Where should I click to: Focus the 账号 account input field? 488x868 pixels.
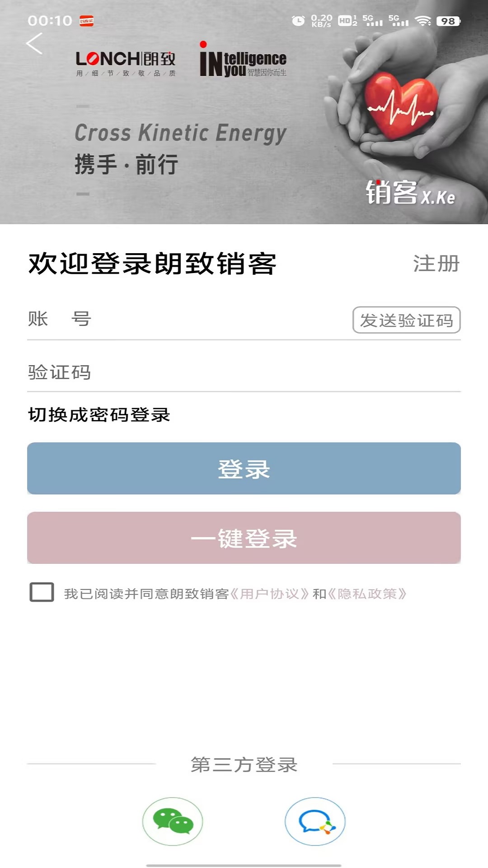point(217,319)
